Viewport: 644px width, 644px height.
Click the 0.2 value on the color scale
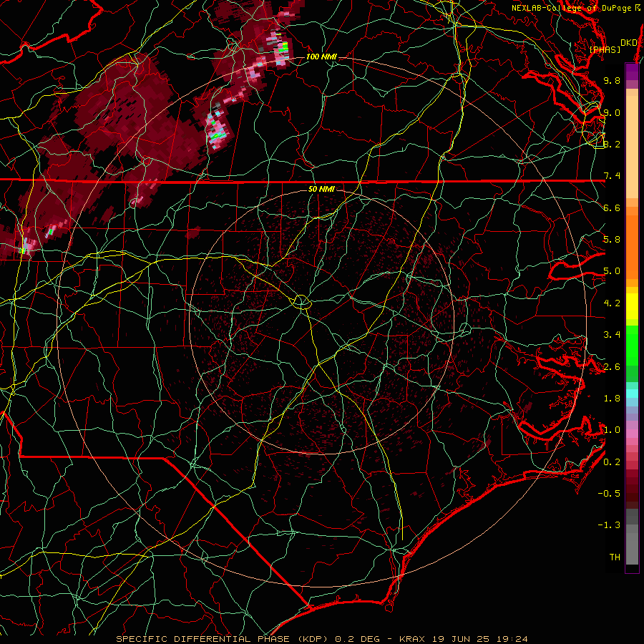[x=612, y=462]
